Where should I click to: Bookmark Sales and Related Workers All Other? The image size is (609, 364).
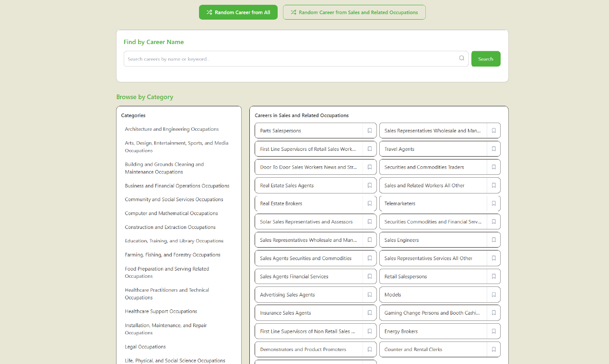493,185
